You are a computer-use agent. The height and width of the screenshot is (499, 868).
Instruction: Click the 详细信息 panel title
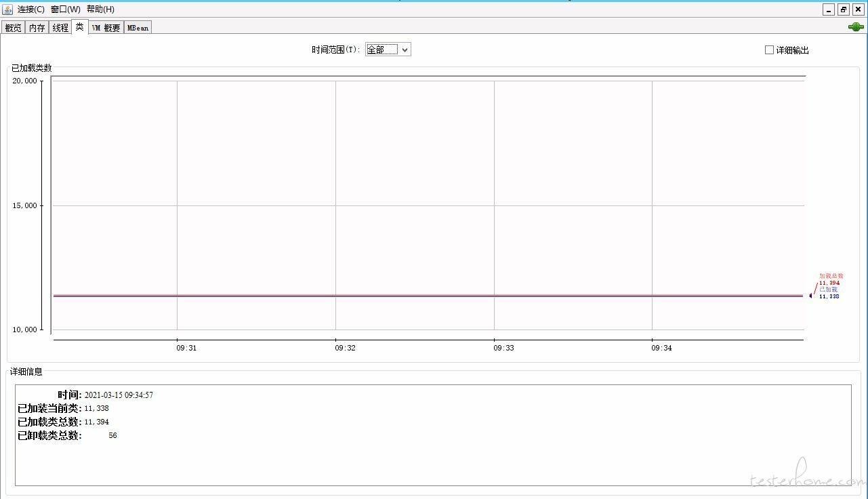point(26,372)
